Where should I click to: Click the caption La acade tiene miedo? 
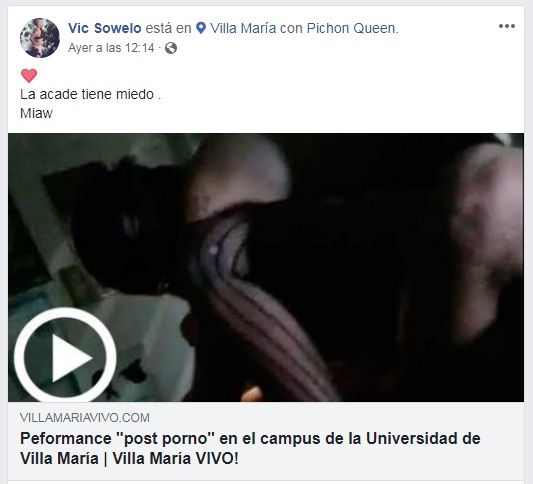pyautogui.click(x=90, y=94)
